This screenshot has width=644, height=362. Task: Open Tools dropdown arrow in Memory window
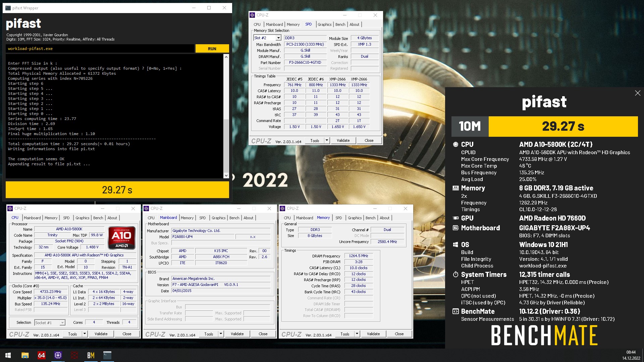click(x=357, y=334)
